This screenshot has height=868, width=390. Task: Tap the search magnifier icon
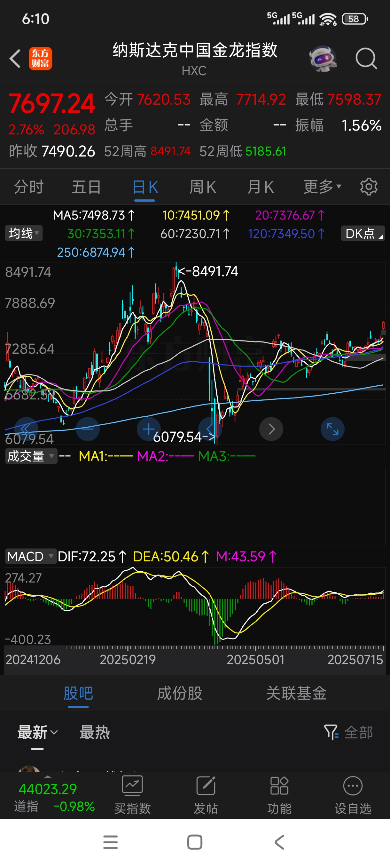point(366,59)
